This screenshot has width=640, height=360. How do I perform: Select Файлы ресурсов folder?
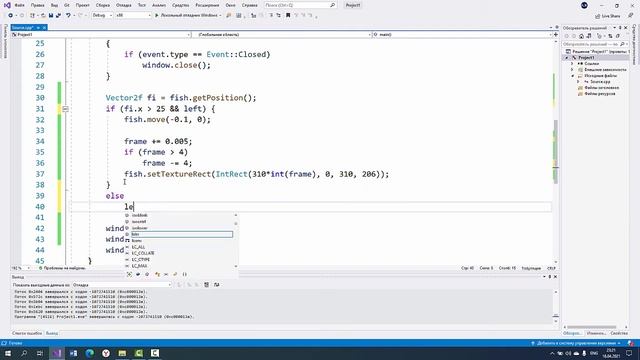(x=600, y=94)
